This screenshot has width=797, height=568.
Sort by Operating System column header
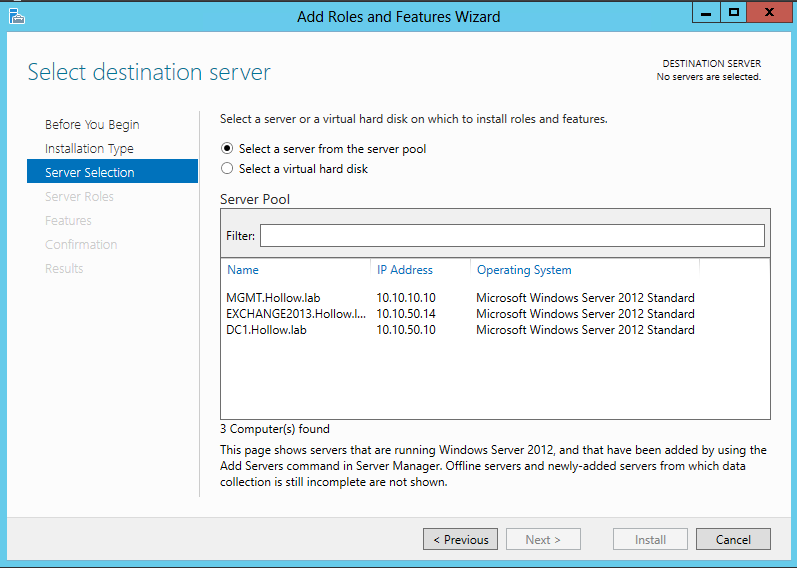pos(524,270)
